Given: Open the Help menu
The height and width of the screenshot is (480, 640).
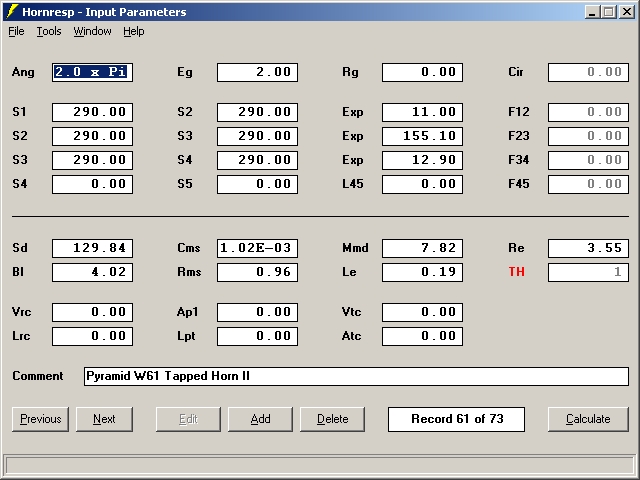Looking at the screenshot, I should pos(134,31).
